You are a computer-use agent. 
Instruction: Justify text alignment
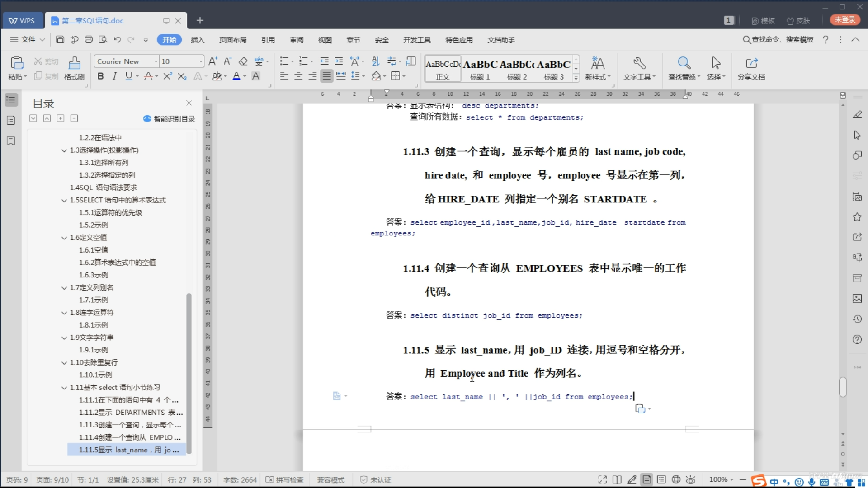[x=326, y=76]
